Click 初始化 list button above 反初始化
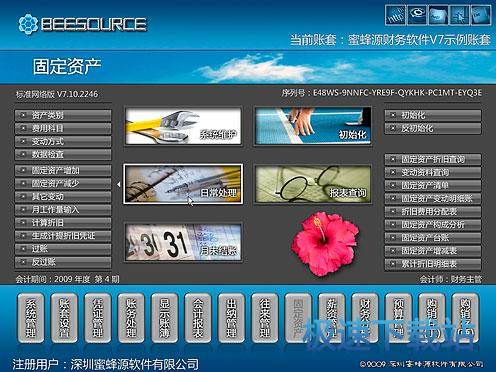This screenshot has height=372, width=496. 433,115
